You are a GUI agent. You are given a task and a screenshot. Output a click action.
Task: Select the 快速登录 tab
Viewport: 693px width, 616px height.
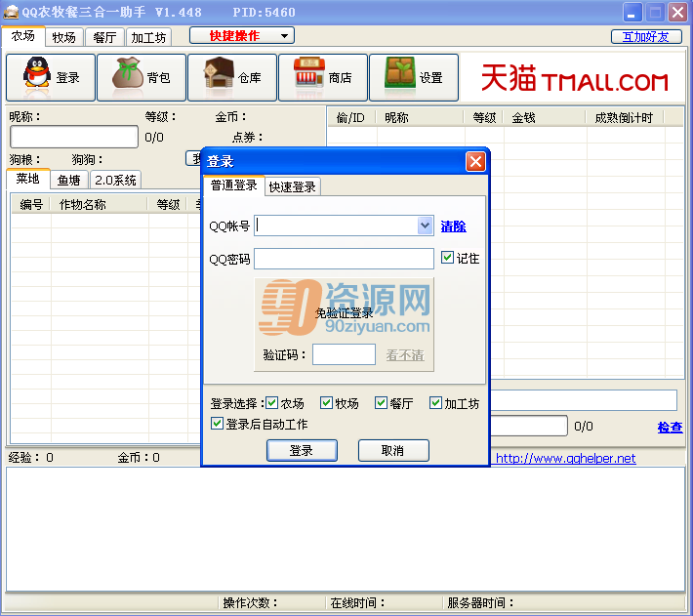[x=293, y=186]
